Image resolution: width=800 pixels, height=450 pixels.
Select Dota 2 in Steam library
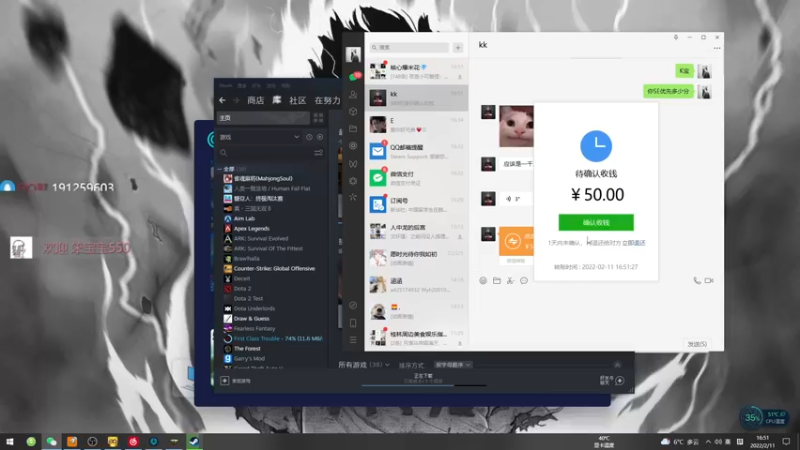[x=242, y=288]
